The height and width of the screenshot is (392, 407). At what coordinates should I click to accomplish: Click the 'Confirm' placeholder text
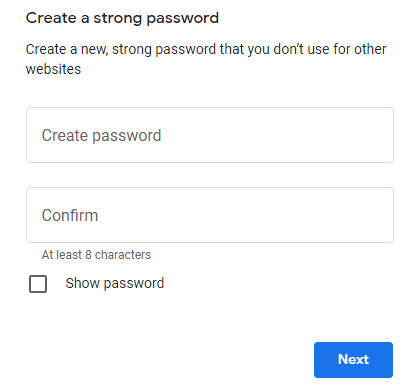coord(70,215)
